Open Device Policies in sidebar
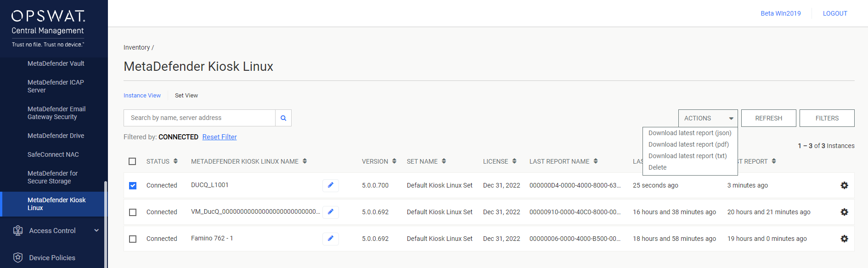This screenshot has height=268, width=868. pyautogui.click(x=52, y=258)
